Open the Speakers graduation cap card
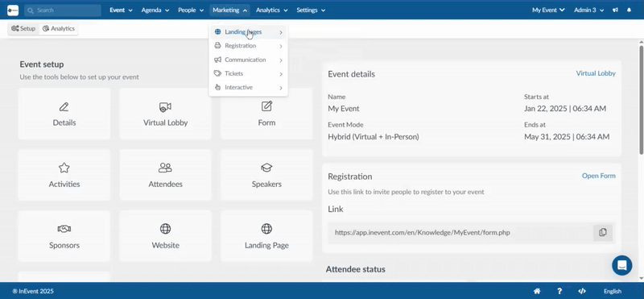This screenshot has height=299, width=644. [x=266, y=175]
